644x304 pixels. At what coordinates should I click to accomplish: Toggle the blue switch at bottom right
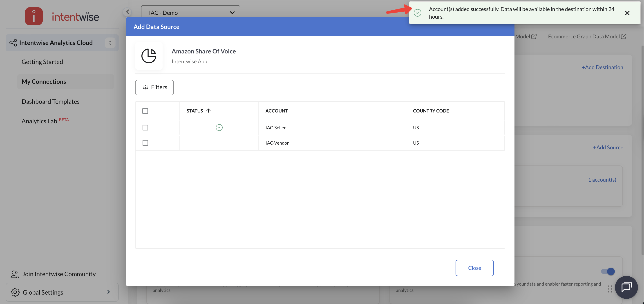click(608, 271)
